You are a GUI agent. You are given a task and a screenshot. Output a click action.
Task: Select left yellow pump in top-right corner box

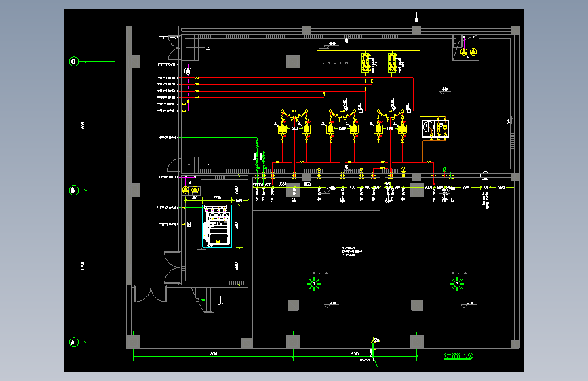(x=464, y=52)
